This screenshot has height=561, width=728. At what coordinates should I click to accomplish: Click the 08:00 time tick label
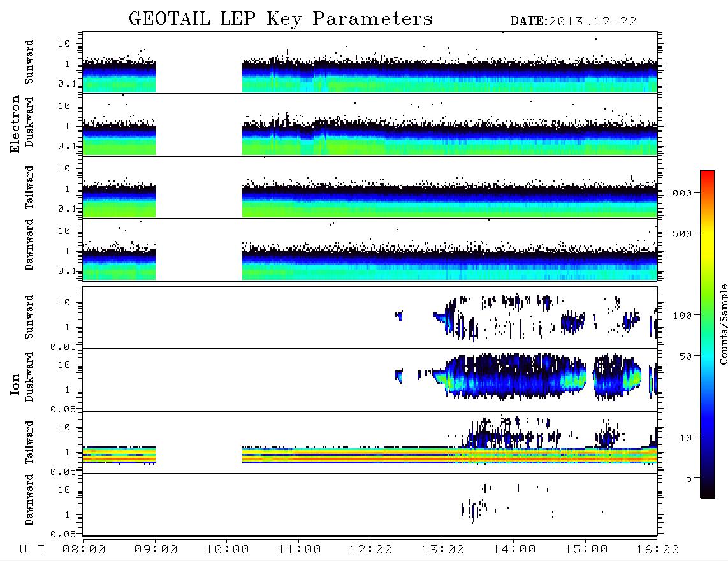[84, 550]
